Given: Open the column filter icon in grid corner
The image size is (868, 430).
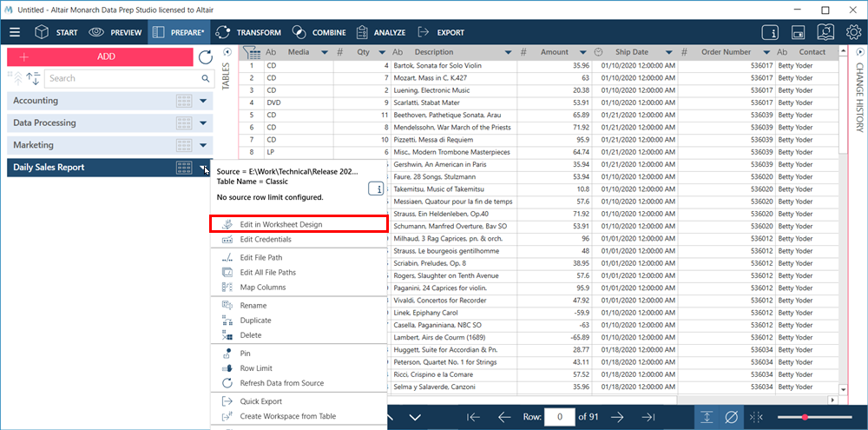Looking at the screenshot, I should point(252,53).
